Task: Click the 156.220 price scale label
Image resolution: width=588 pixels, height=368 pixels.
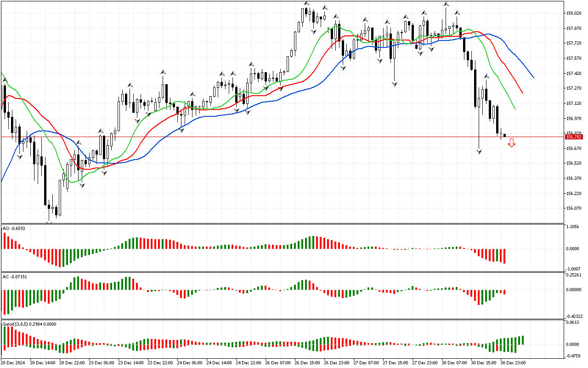Action: tap(575, 194)
